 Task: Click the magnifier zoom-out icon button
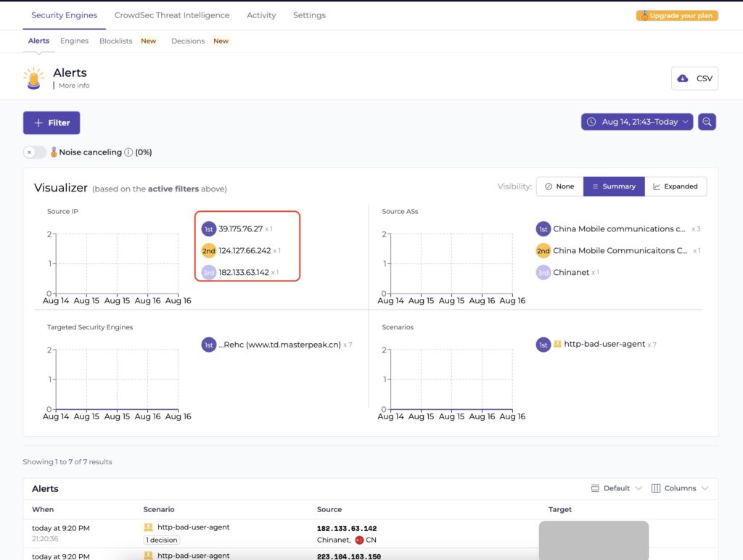707,122
